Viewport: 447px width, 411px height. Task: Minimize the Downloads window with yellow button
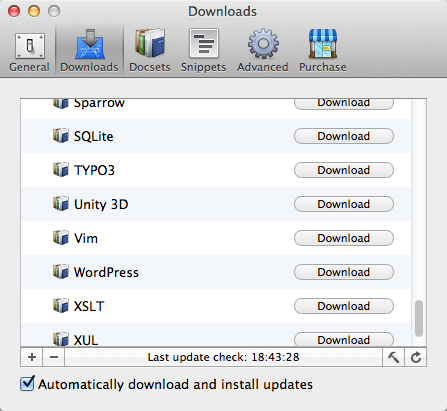tap(34, 11)
